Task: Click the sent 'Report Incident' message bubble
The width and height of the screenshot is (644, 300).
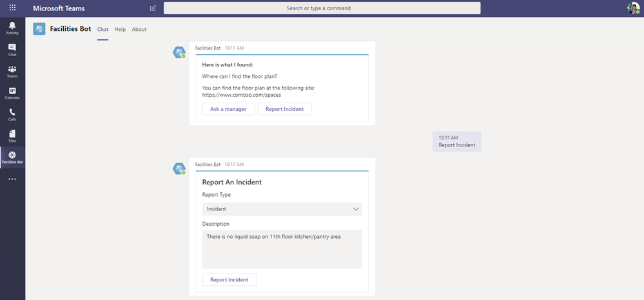Action: tap(456, 141)
